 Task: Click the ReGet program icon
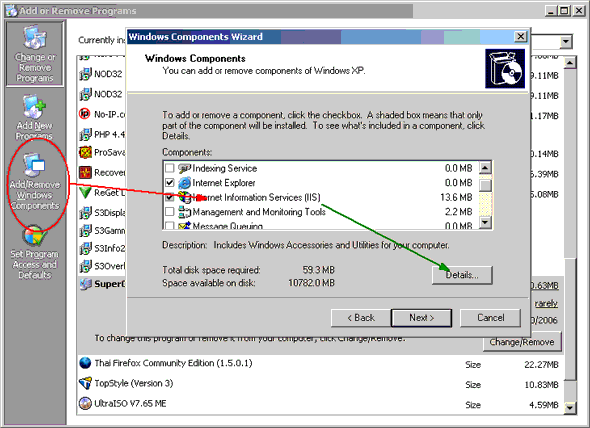click(x=85, y=192)
